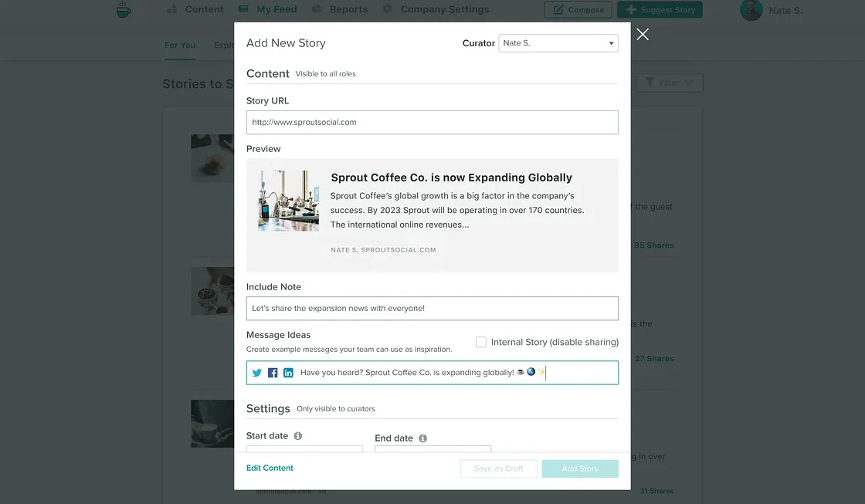Screen dimensions: 865x504
Task: Click the Sprout coffee cup logo
Action: 124,9
